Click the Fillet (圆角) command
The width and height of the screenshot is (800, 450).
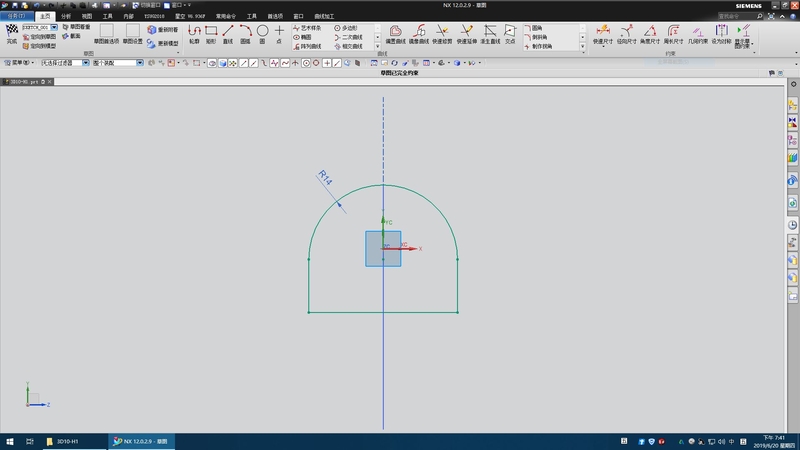[x=537, y=28]
